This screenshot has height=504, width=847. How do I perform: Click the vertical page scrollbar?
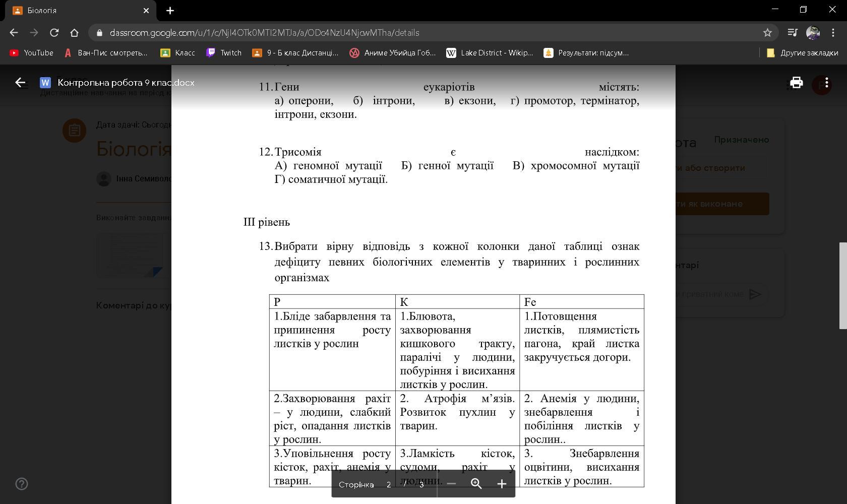(x=843, y=286)
